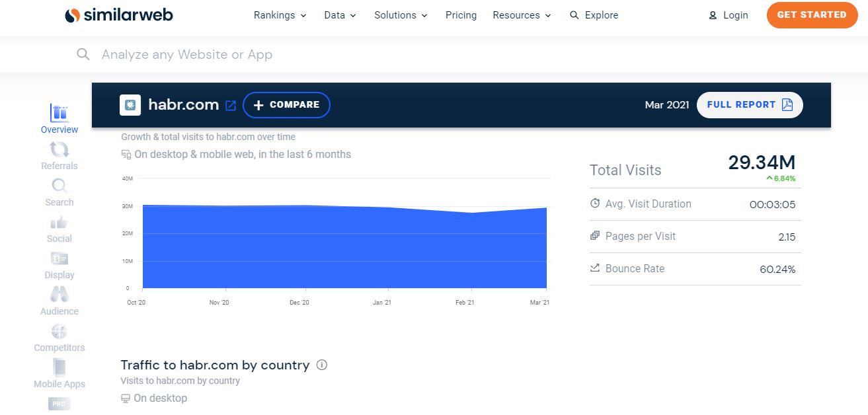Screen dimensions: 868x415
Task: Expand the Solutions menu
Action: (401, 15)
